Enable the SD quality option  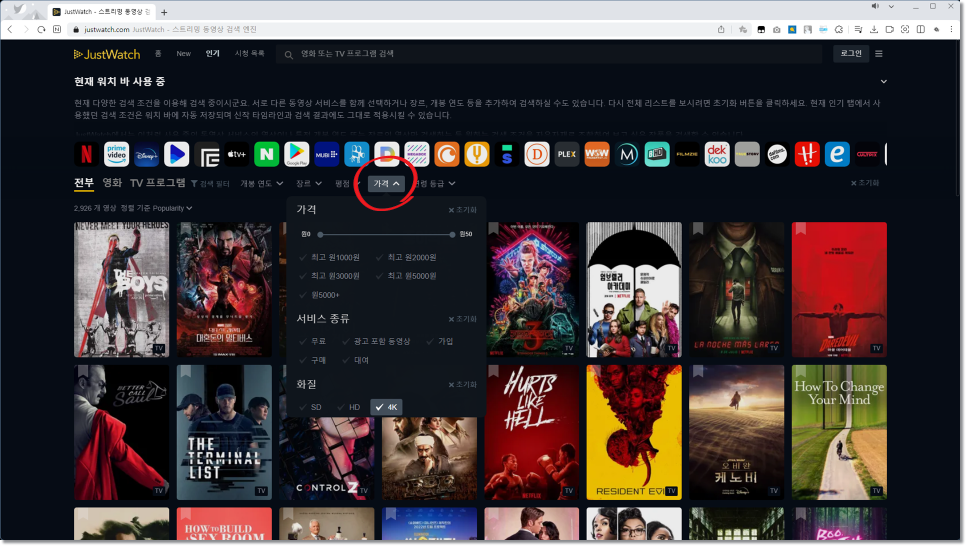pyautogui.click(x=310, y=407)
